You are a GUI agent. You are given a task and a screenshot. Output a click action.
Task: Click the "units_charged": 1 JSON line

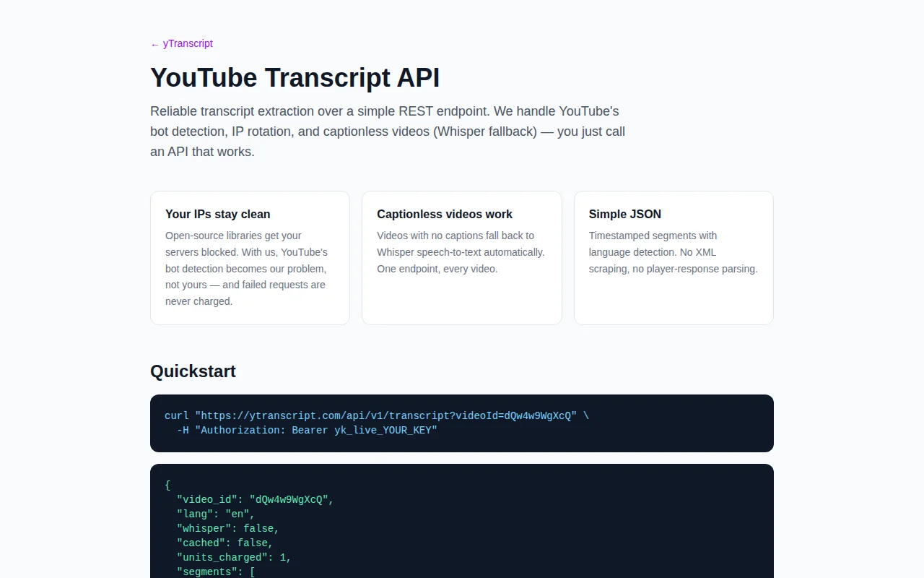tap(234, 557)
